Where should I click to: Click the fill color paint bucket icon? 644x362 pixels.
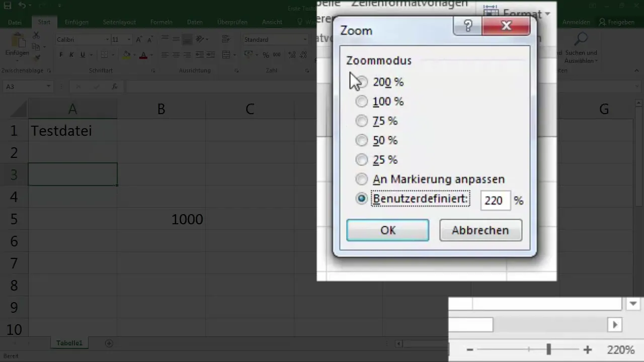(127, 55)
